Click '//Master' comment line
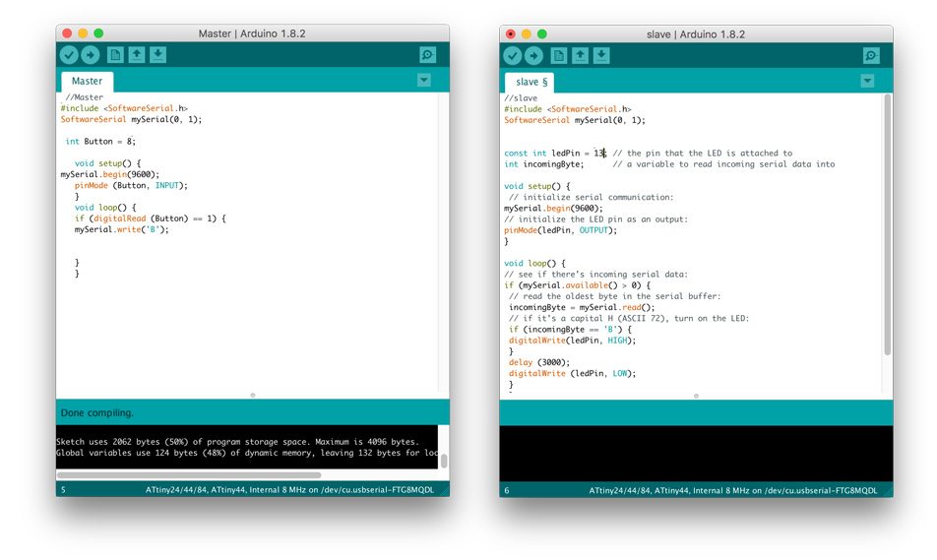937x560 pixels. click(x=85, y=97)
